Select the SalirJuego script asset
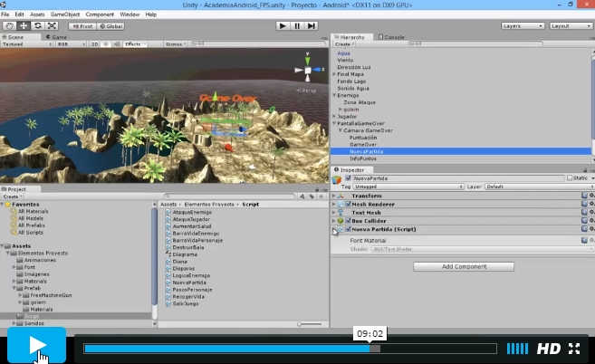Screen dimensions: 595x364 (185, 303)
